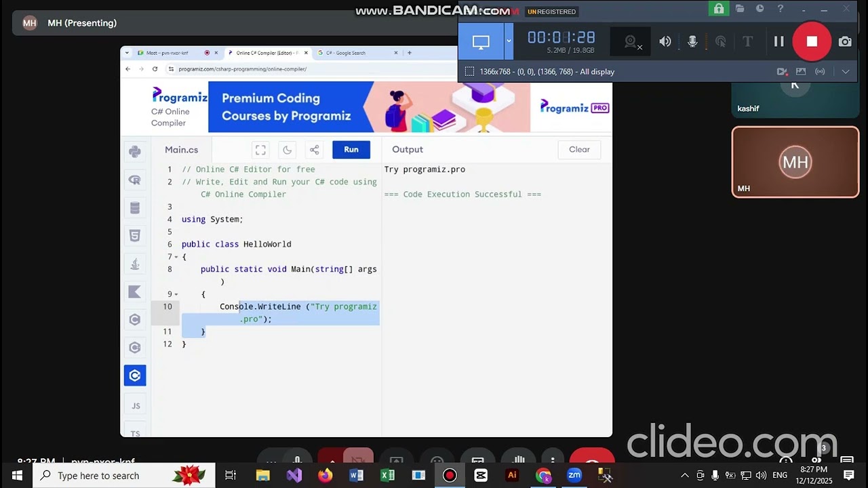This screenshot has width=868, height=488.
Task: Click the active C# compiler sidebar icon
Action: 135,375
